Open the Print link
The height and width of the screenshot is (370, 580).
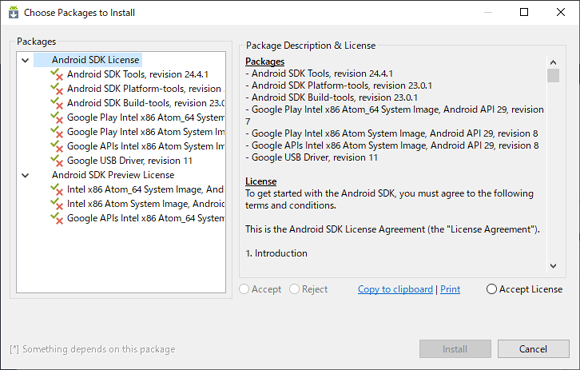[450, 289]
